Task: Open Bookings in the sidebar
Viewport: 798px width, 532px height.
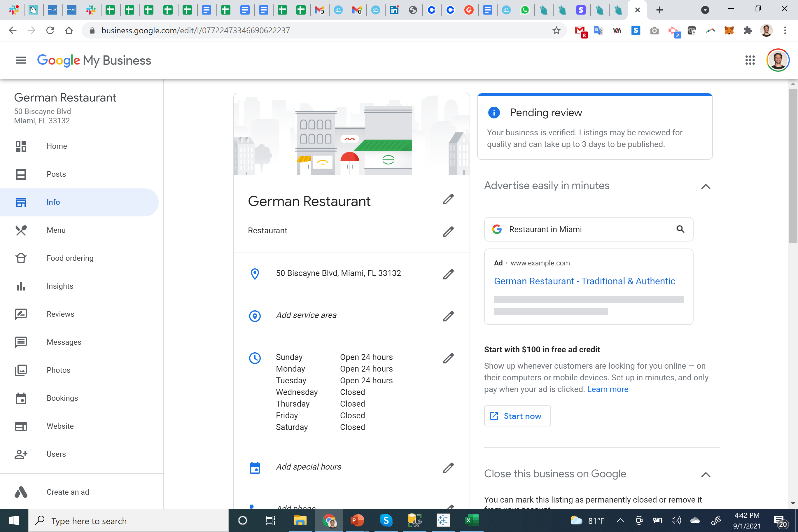Action: pos(79,398)
